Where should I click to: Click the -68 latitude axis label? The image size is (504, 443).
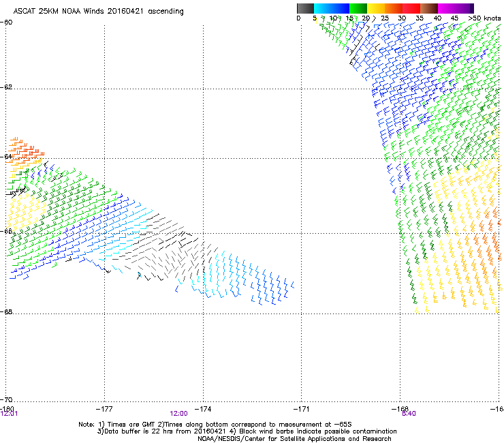(x=6, y=311)
